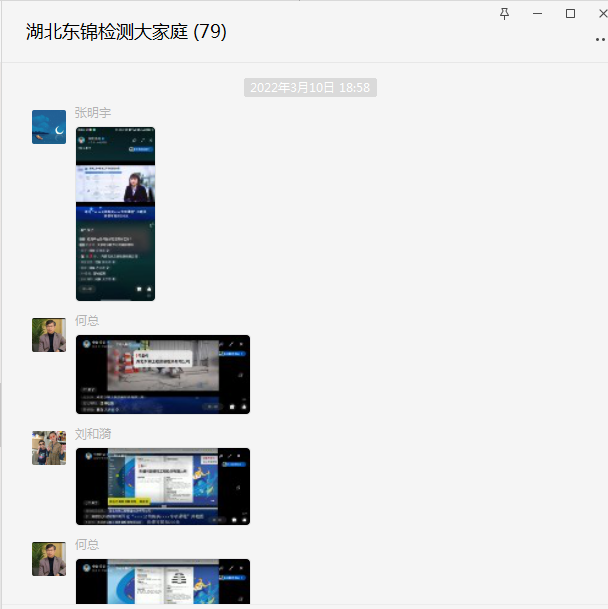The width and height of the screenshot is (608, 609).
Task: Click the last 何总 sender name
Action: pos(87,544)
